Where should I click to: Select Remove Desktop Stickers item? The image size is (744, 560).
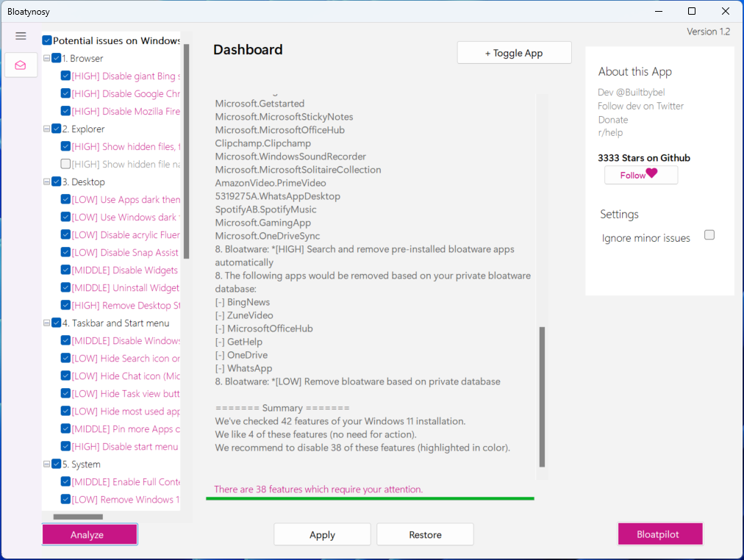point(126,306)
